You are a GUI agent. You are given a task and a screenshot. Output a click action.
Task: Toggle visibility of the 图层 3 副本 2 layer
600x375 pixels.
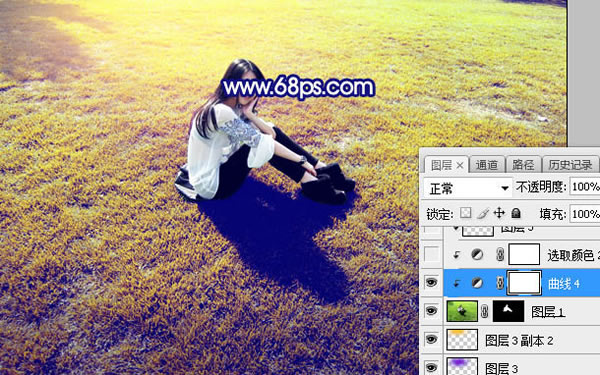[432, 339]
